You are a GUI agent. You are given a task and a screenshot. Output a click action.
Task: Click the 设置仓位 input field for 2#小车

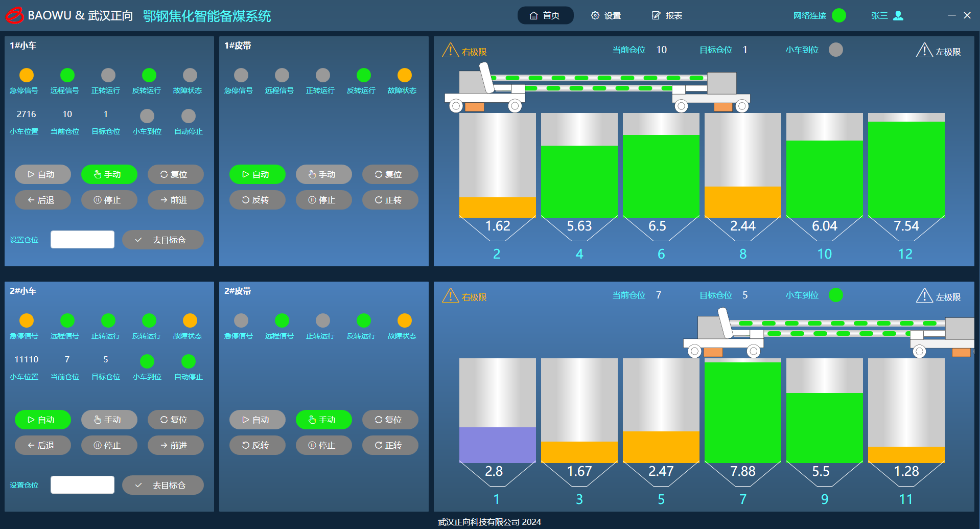tap(82, 485)
